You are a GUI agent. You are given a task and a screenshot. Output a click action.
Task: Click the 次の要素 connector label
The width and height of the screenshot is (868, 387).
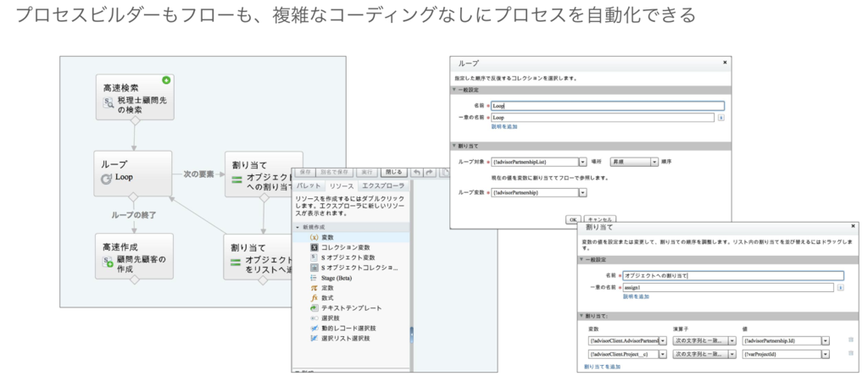point(198,174)
